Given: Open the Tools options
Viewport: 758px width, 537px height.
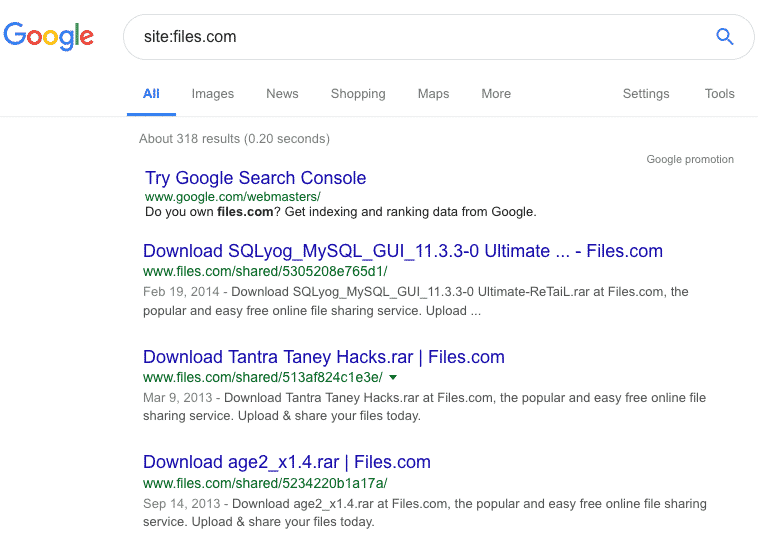Looking at the screenshot, I should pos(719,94).
